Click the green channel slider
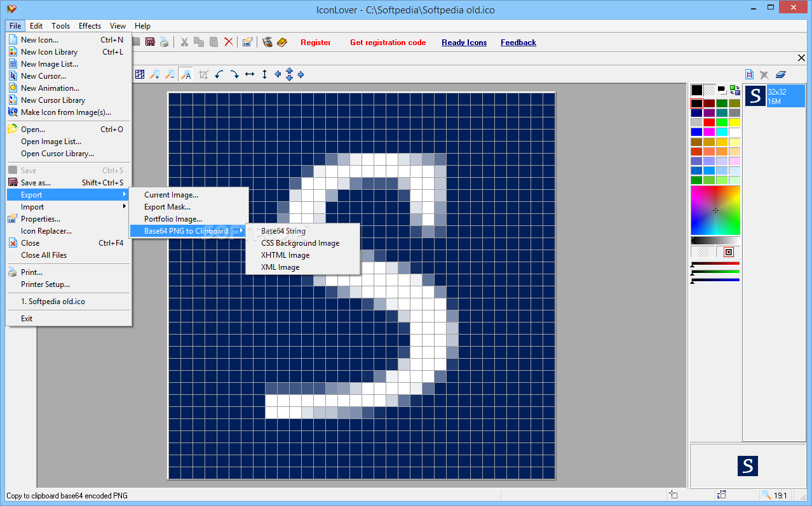Screen dimensions: 812x506 [x=715, y=272]
